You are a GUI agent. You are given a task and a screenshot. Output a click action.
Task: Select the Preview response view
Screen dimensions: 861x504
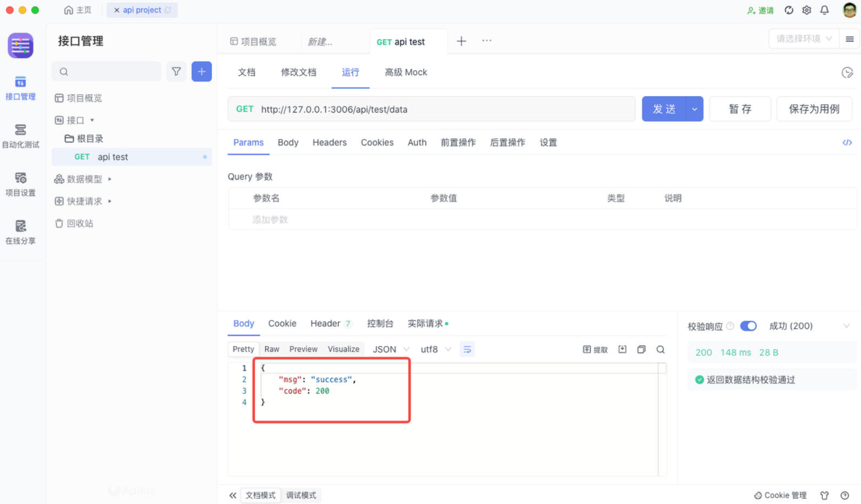point(303,349)
